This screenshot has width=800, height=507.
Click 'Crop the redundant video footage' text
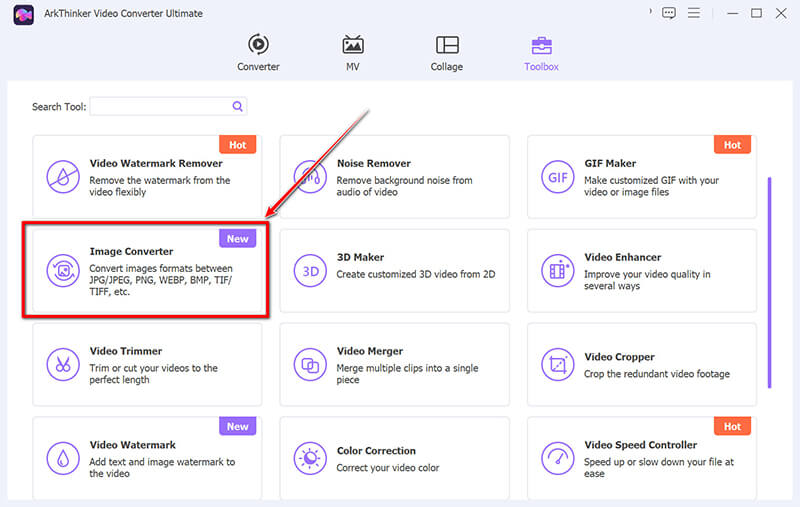pos(657,374)
